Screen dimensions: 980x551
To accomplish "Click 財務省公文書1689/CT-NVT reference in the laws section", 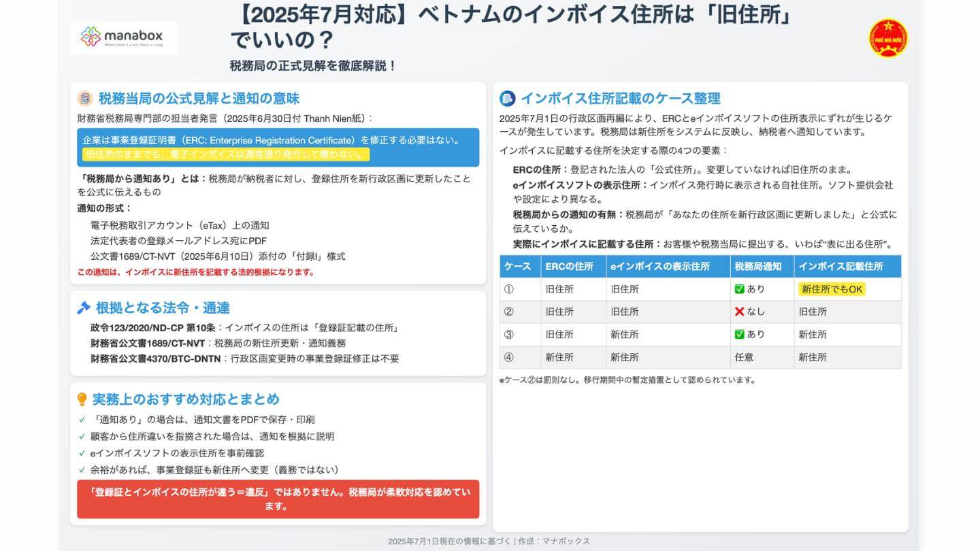I will pyautogui.click(x=148, y=343).
